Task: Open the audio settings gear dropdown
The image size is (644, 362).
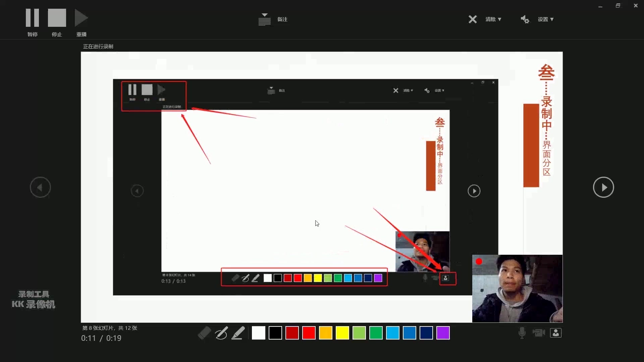Action: 525,19
